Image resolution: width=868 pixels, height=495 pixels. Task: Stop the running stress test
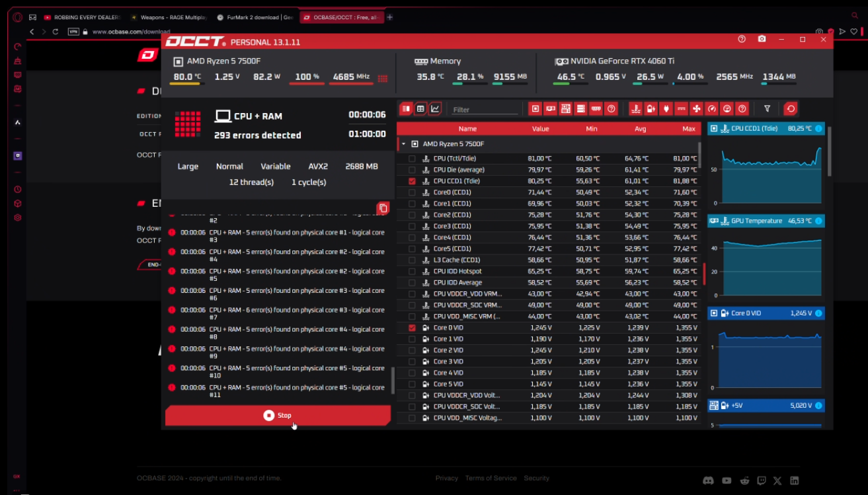click(278, 416)
